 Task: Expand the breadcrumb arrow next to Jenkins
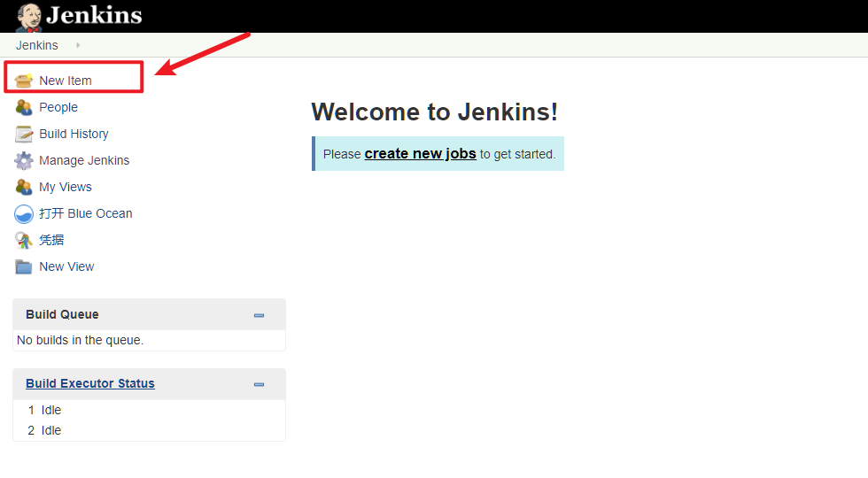point(78,45)
